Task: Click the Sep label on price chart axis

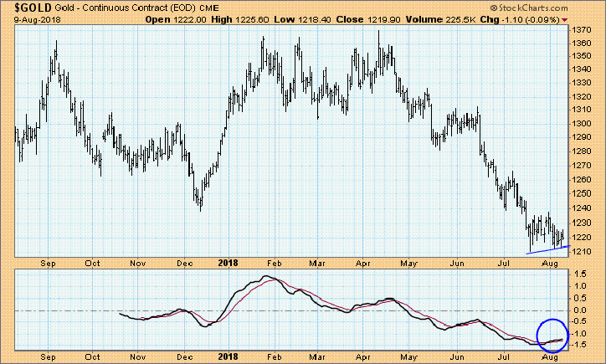Action: pyautogui.click(x=47, y=262)
